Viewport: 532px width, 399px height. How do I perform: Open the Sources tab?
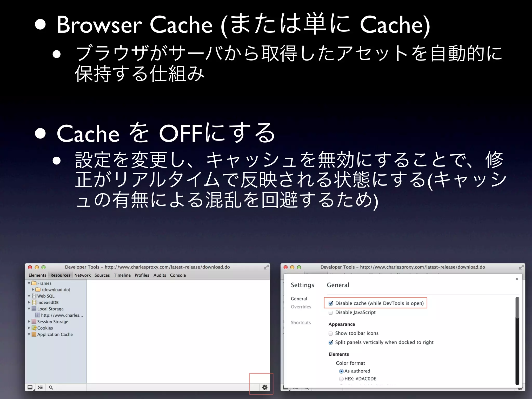click(102, 275)
